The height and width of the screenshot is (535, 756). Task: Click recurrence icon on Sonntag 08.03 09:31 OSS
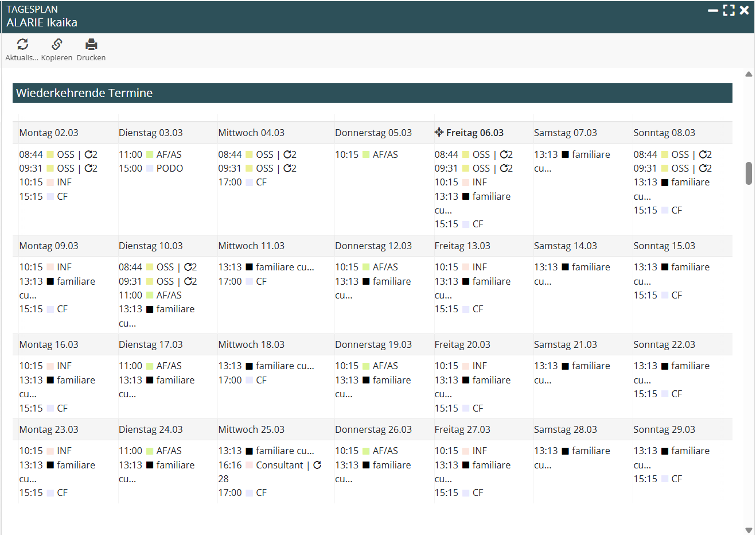[x=703, y=168]
